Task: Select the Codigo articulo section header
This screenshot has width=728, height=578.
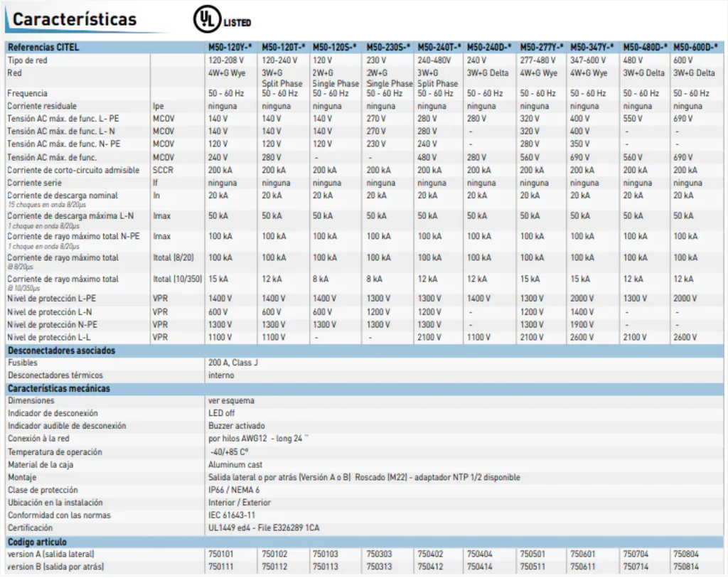Action: tap(38, 542)
